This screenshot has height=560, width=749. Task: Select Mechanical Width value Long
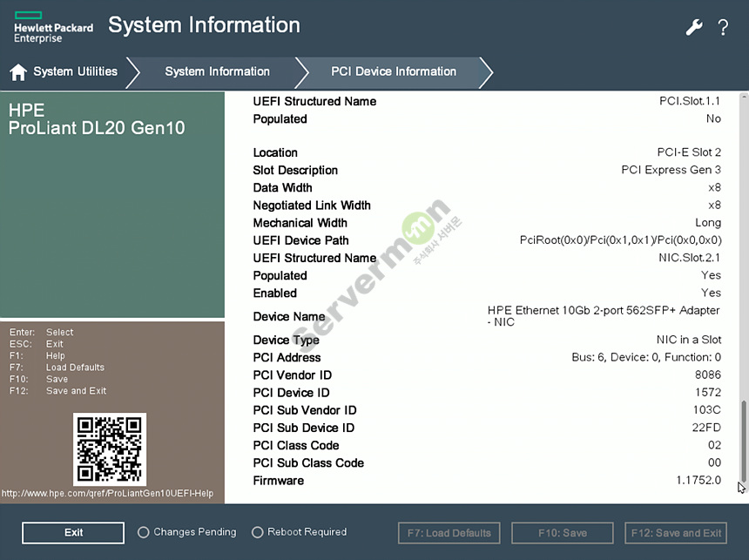coord(708,223)
